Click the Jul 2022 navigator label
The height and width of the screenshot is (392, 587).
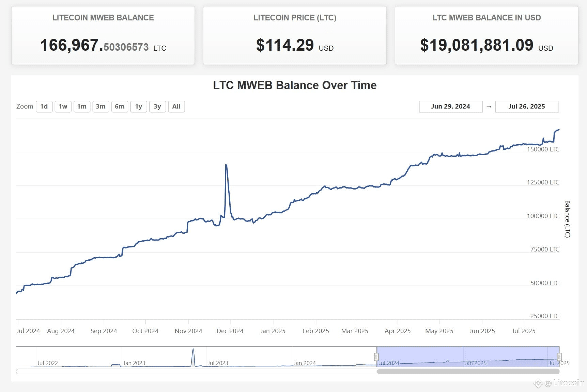point(47,363)
